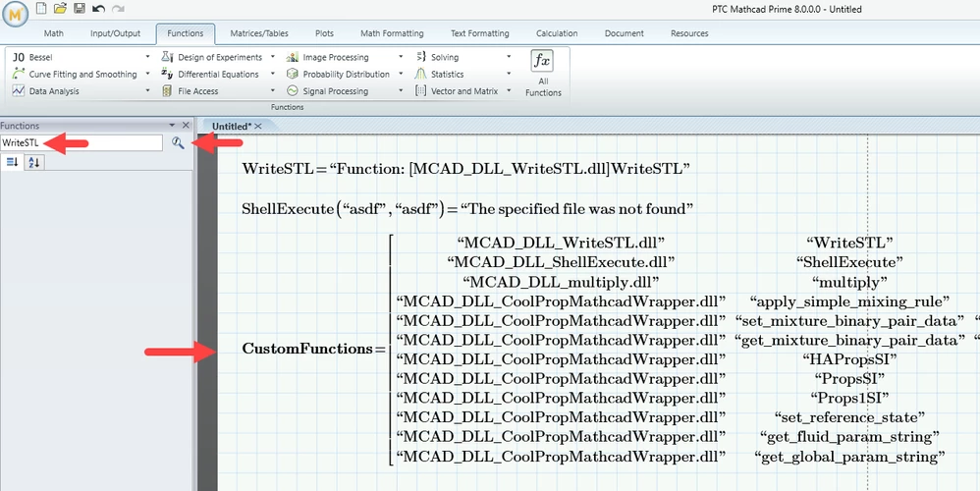980x491 pixels.
Task: Click the "MCAD_DLL_WriteSTL.dll" matrix cell
Action: click(561, 243)
